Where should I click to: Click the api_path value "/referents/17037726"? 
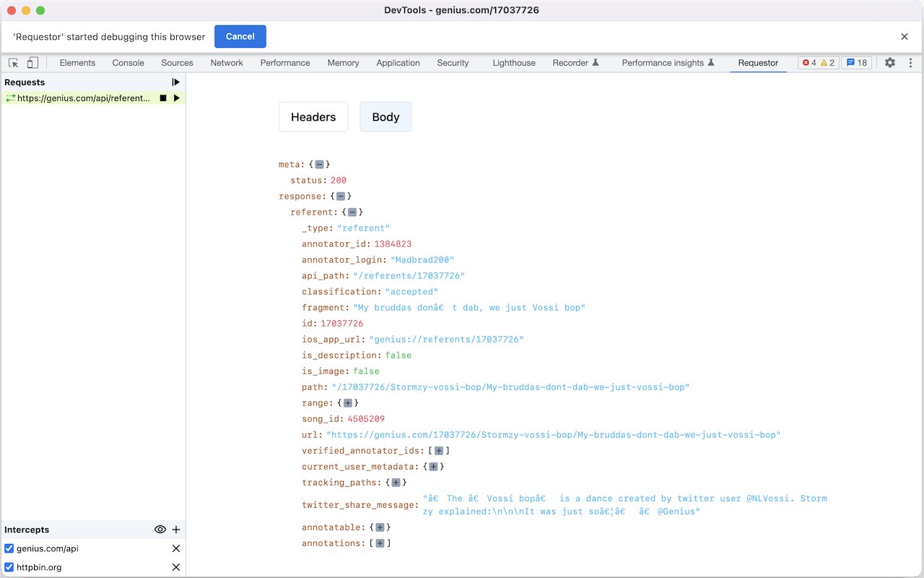[409, 276]
